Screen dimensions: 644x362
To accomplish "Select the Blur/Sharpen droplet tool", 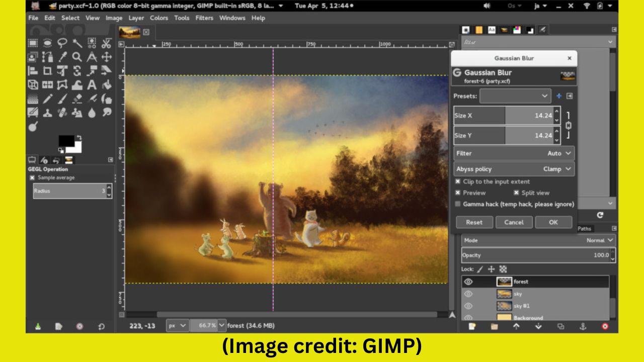I will 92,113.
